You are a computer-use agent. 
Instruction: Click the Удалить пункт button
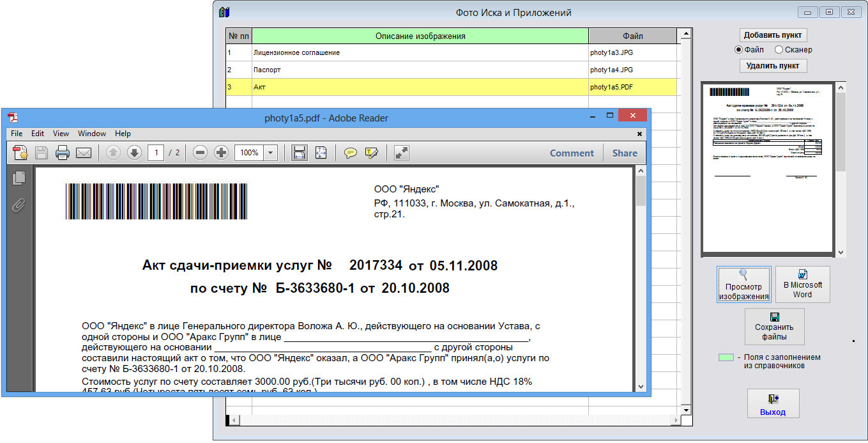tap(773, 66)
